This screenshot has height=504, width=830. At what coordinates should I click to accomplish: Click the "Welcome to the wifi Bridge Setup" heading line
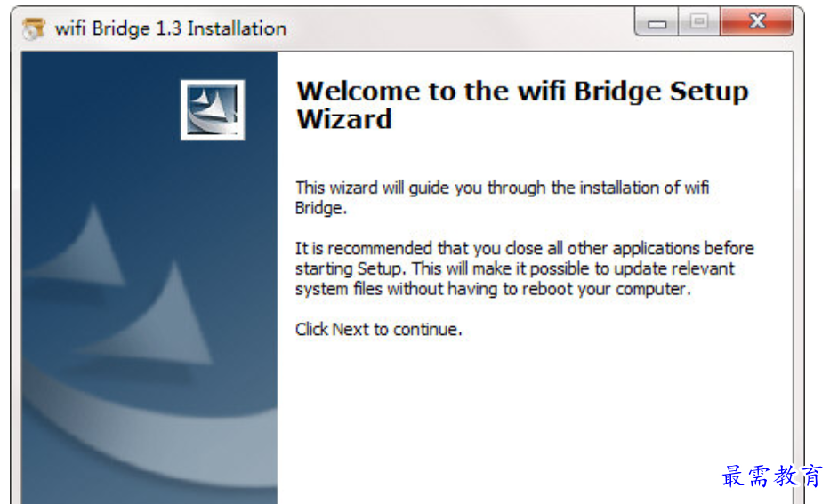click(x=522, y=92)
